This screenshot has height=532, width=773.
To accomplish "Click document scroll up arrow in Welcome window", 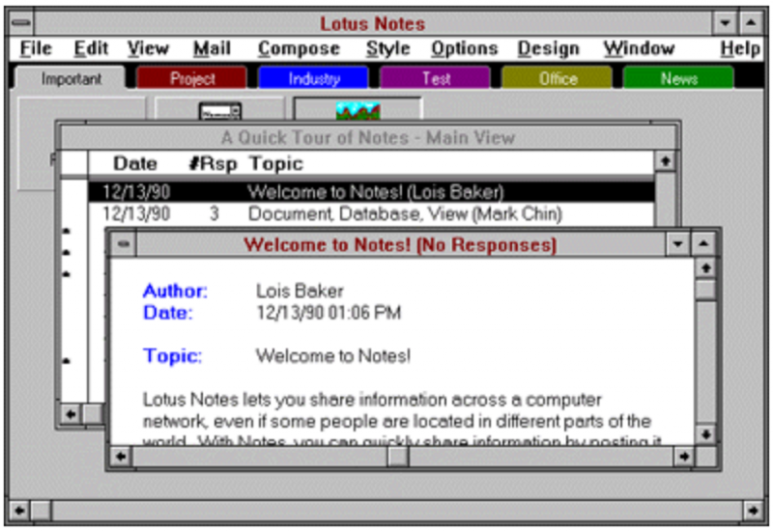I will (x=705, y=268).
